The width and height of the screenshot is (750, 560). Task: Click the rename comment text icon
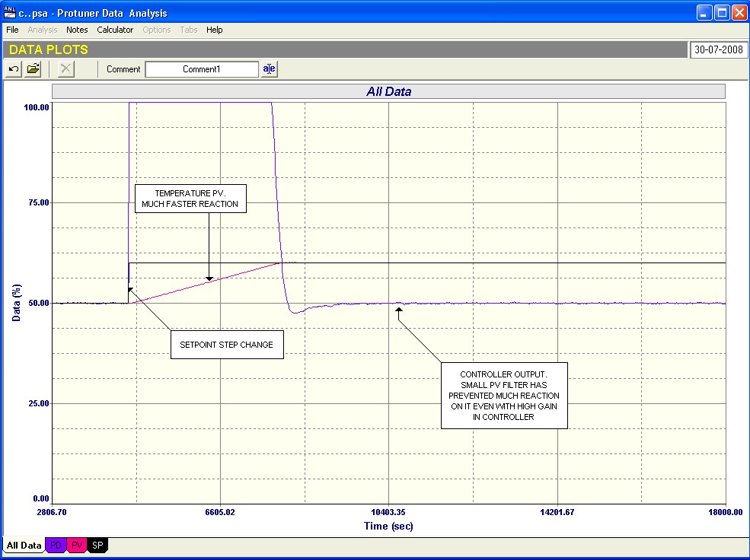(x=270, y=69)
